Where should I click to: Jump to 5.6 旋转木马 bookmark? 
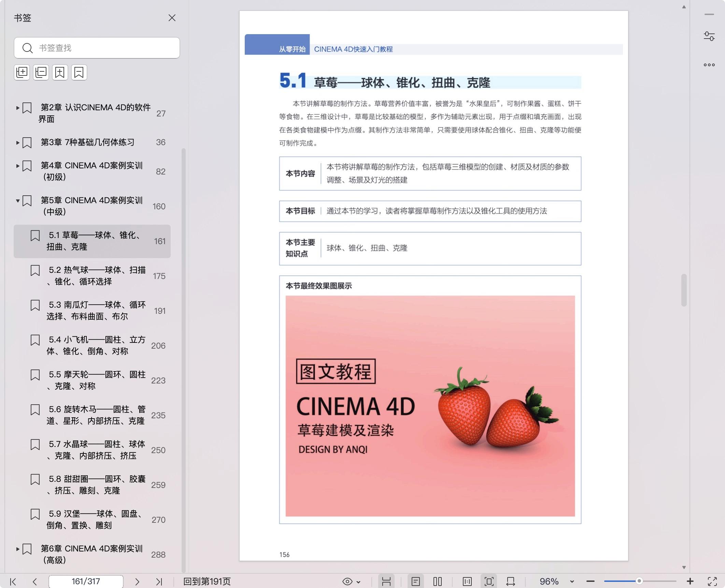pos(96,415)
